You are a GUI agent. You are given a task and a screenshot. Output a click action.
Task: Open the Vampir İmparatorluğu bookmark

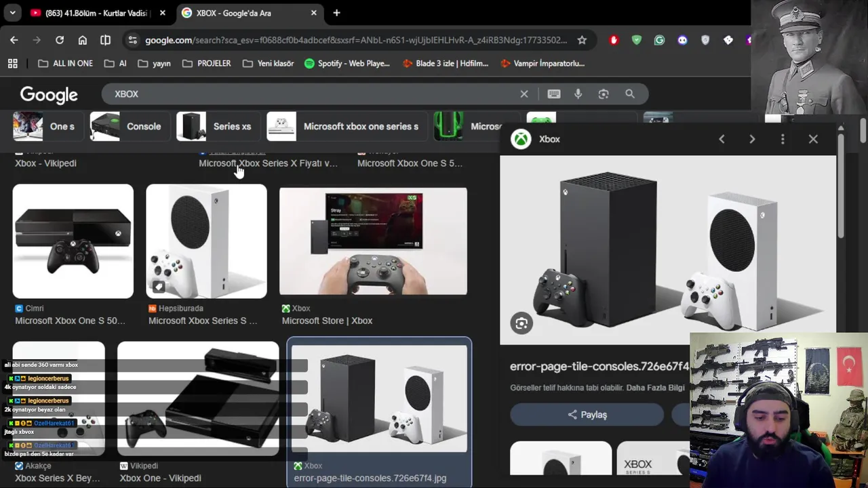click(542, 63)
